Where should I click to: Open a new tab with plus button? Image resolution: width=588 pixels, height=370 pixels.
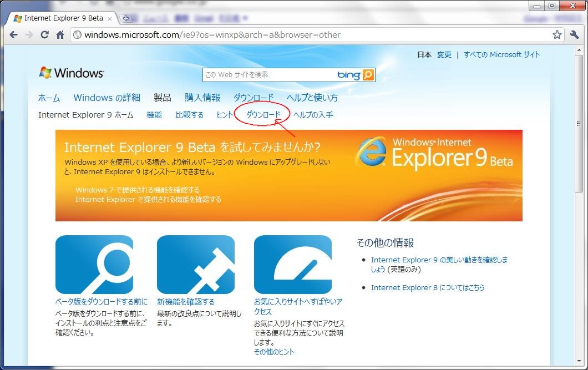coord(126,18)
